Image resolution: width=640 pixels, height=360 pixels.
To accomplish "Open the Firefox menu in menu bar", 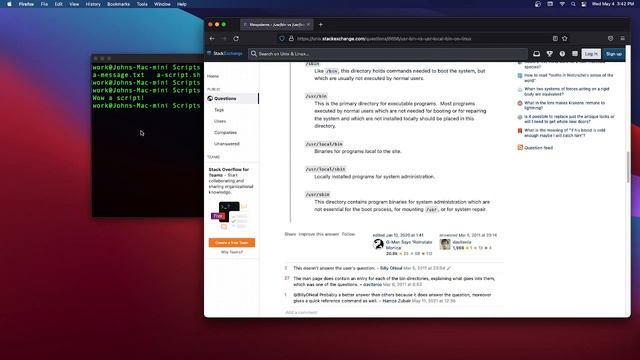I will coord(26,4).
